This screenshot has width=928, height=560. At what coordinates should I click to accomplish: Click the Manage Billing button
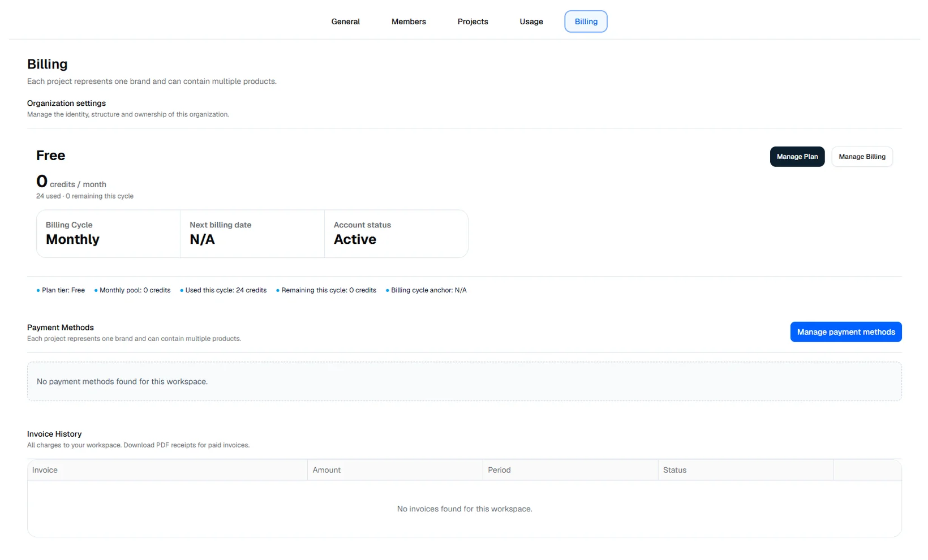862,157
